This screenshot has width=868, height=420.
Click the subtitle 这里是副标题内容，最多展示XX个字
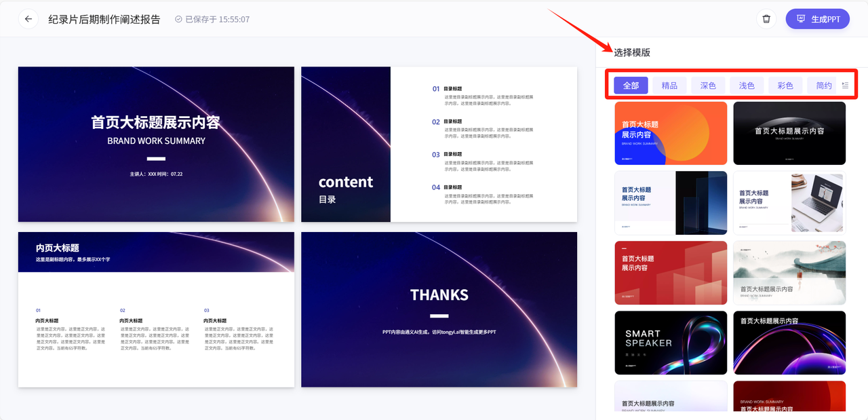(x=73, y=260)
